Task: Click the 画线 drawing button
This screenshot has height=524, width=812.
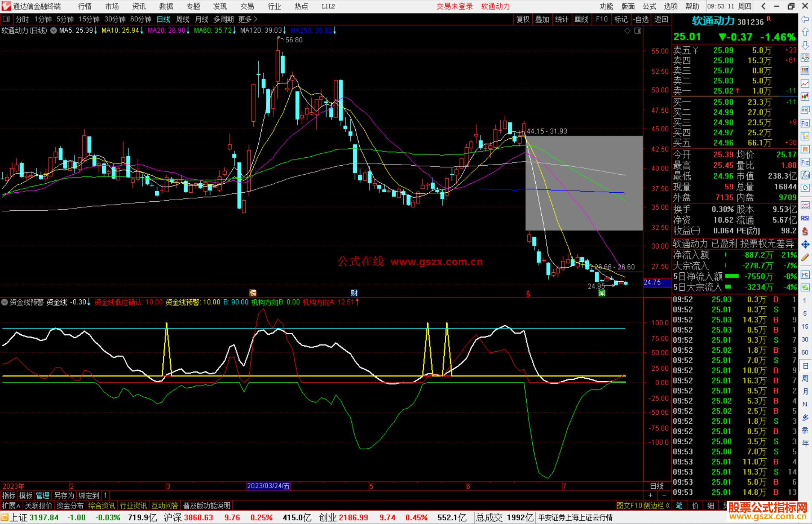Action: point(582,19)
